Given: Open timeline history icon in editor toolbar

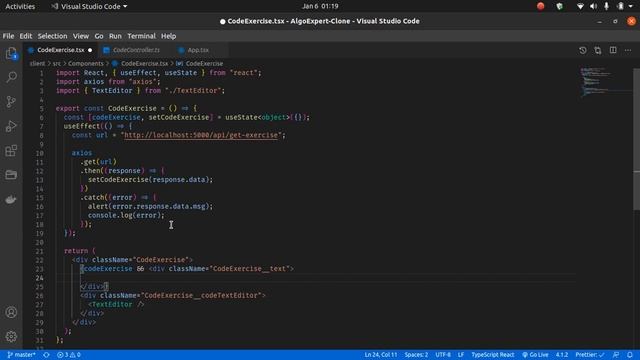Looking at the screenshot, I should point(582,50).
